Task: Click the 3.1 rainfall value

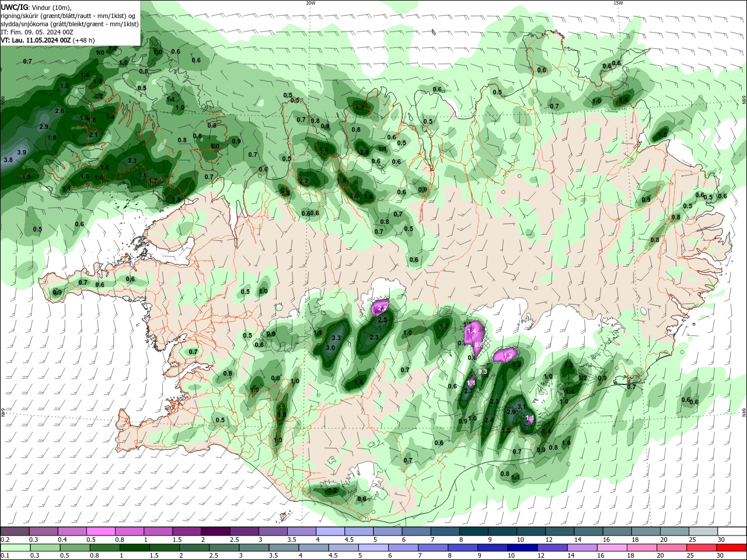Action: point(522,407)
